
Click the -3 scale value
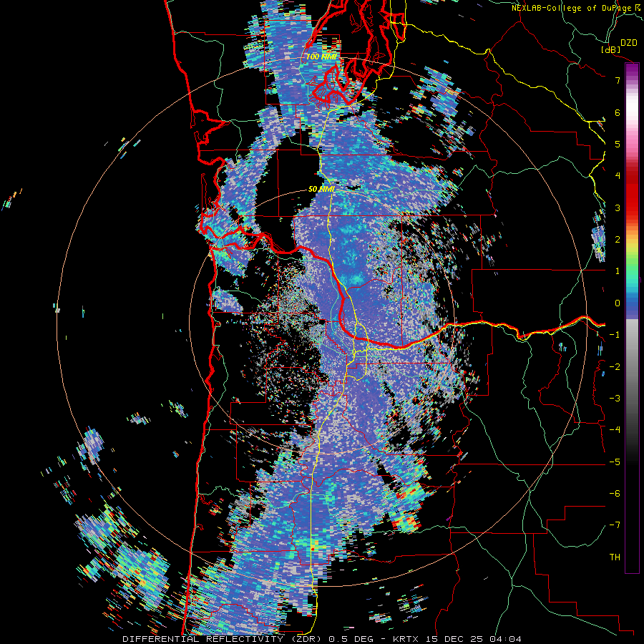coord(615,399)
